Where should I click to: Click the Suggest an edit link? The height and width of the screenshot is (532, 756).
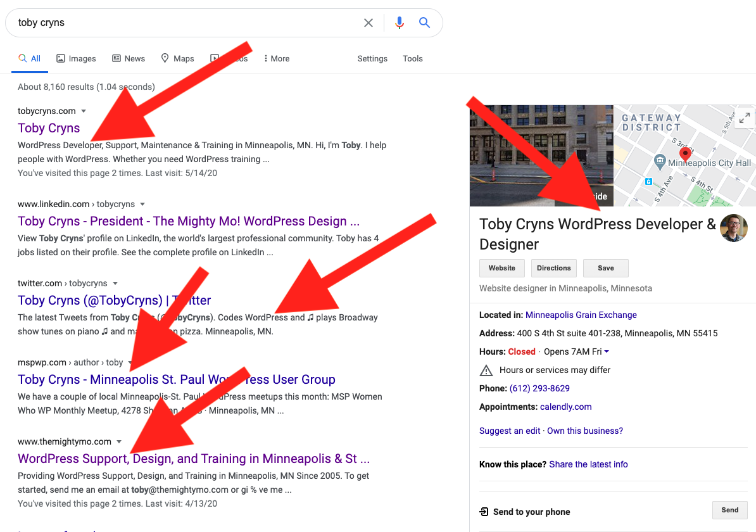[x=510, y=431]
